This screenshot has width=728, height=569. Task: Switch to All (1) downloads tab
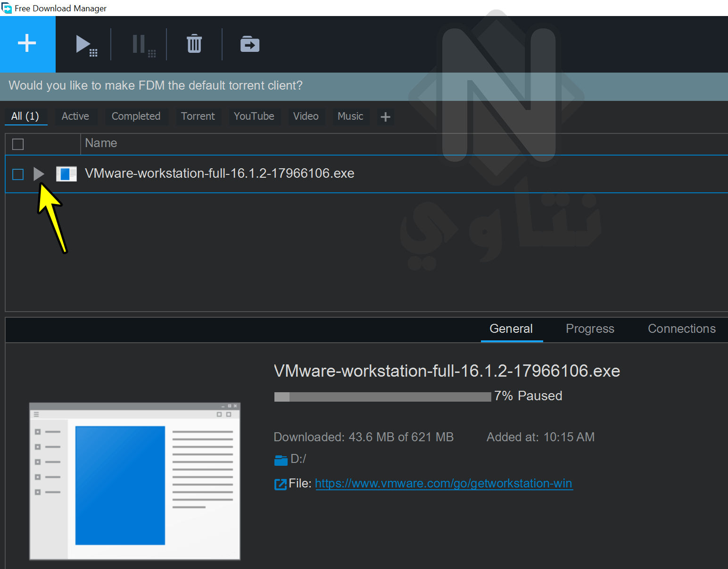pos(25,116)
